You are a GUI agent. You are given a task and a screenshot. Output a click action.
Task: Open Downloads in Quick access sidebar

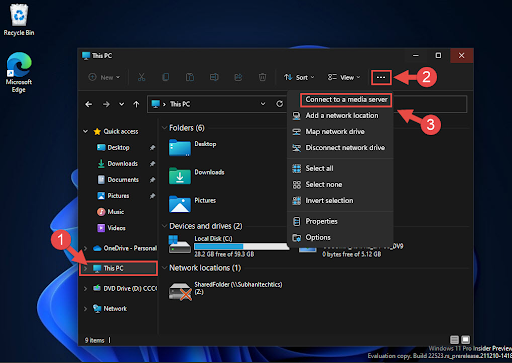coord(117,164)
